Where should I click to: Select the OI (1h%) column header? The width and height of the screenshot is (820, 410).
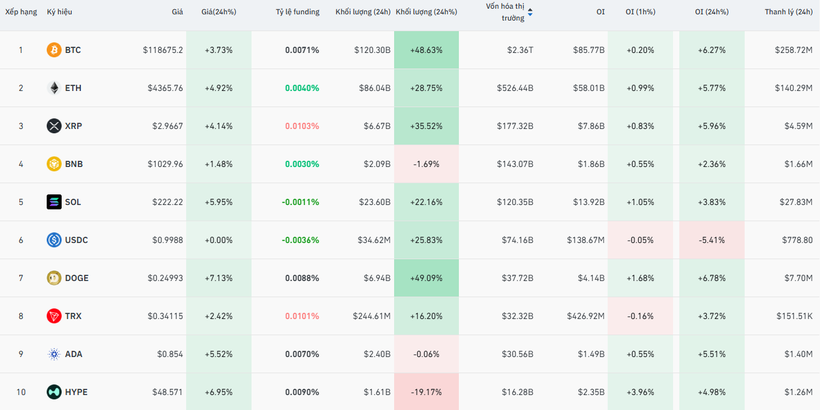click(640, 12)
